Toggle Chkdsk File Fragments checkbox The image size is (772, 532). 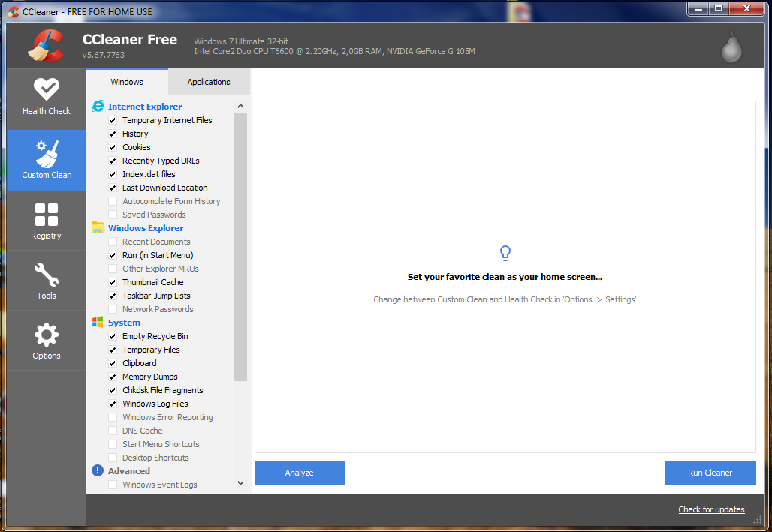click(113, 390)
